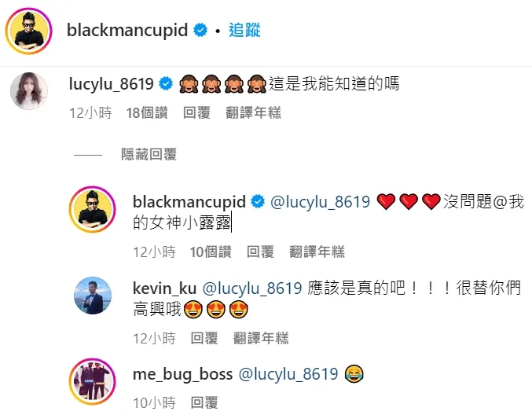Translate blackmancupid's reply via 翻譯年糕
The image size is (532, 415).
tap(317, 252)
